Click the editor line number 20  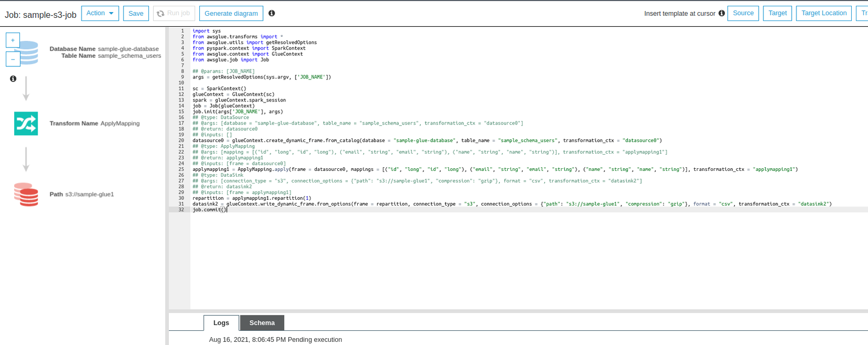(181, 140)
